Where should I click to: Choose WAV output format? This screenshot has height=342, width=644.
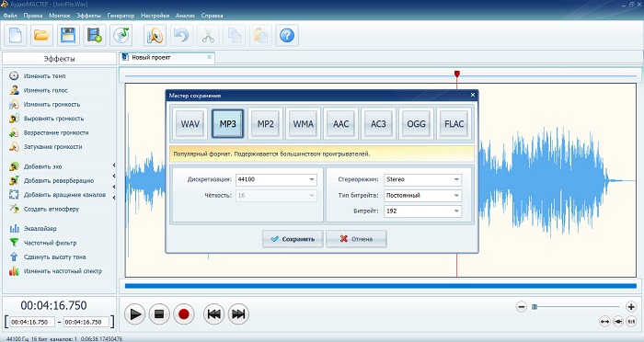[190, 123]
